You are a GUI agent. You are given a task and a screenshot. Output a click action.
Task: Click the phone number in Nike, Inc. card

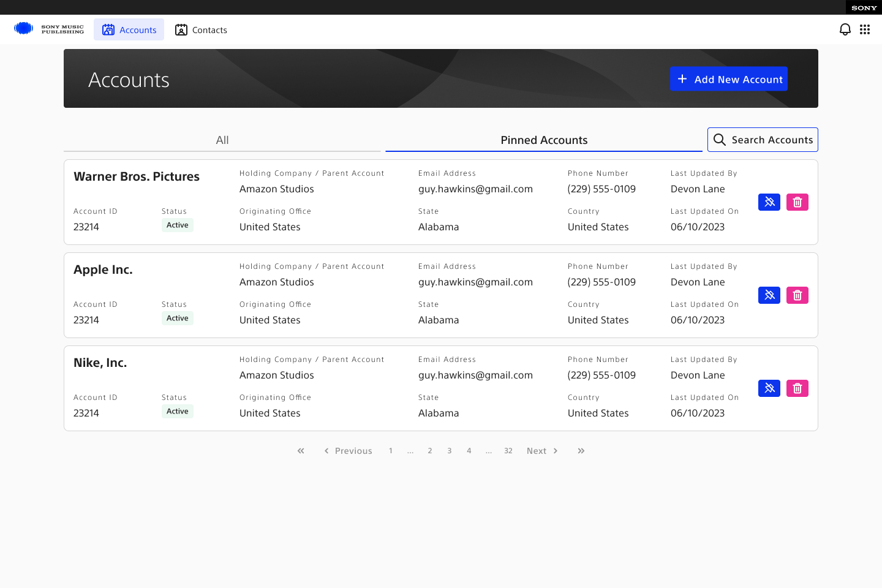[x=601, y=375]
